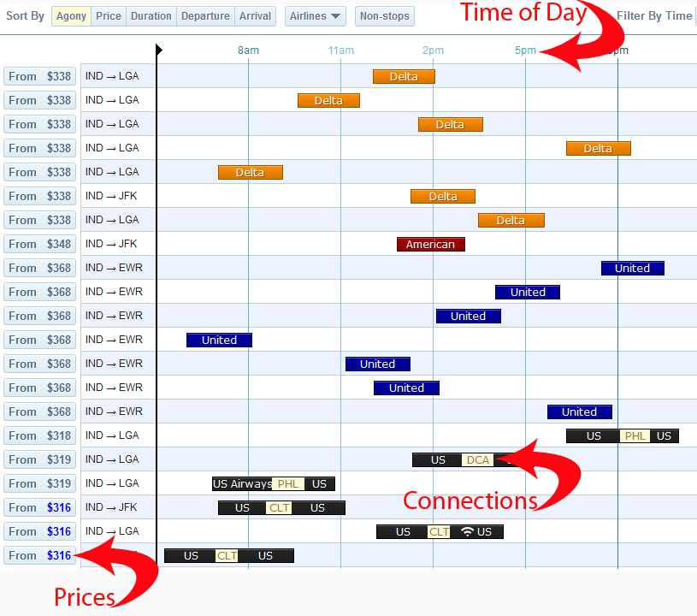Select the US Airways flight segment
Image resolution: width=697 pixels, height=616 pixels.
click(x=242, y=484)
